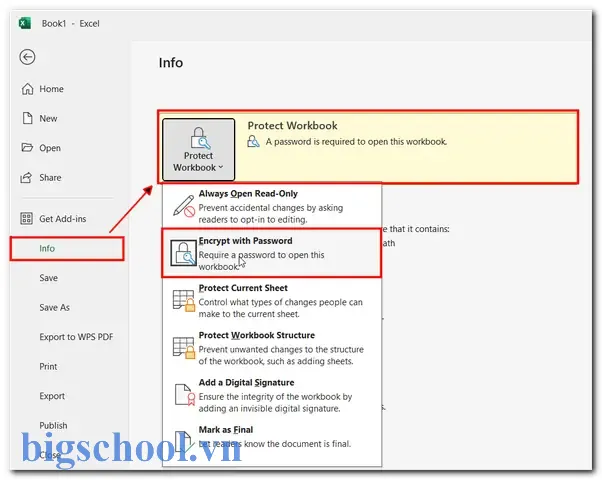Click 'A password is required to open this workbook' text
Viewport: 602px width, 480px height.
(x=356, y=142)
